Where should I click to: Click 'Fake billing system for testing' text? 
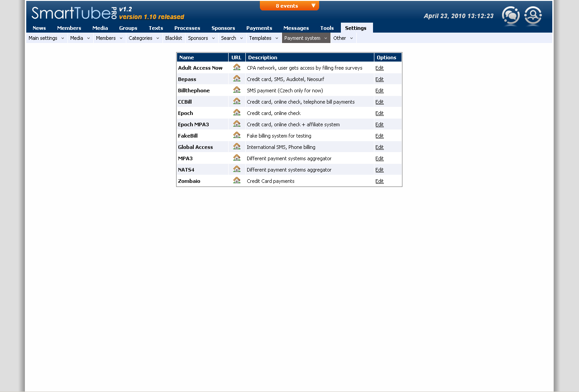(x=279, y=136)
